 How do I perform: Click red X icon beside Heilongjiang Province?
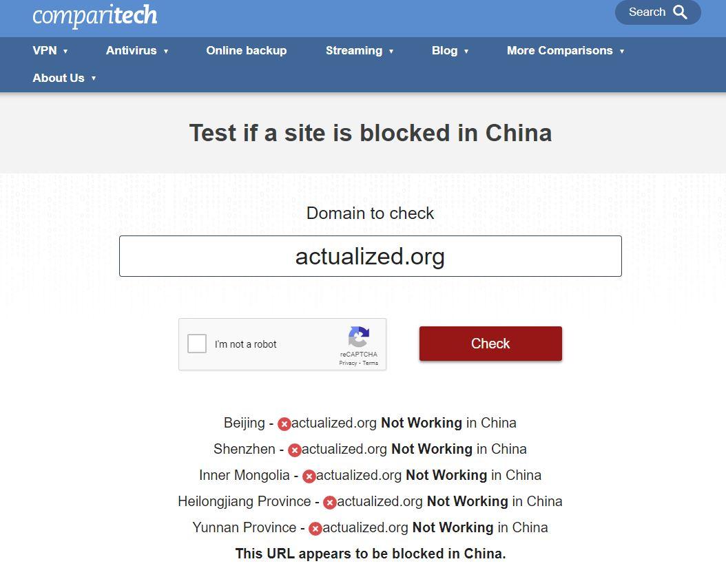(330, 503)
